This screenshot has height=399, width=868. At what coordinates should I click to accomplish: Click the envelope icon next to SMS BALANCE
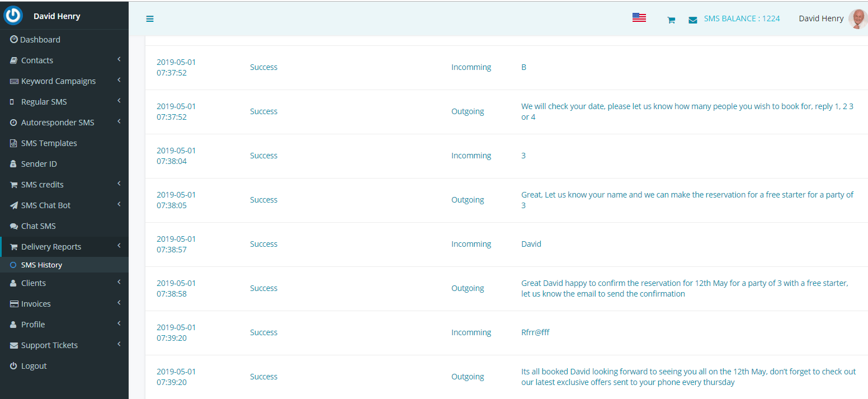pyautogui.click(x=693, y=20)
